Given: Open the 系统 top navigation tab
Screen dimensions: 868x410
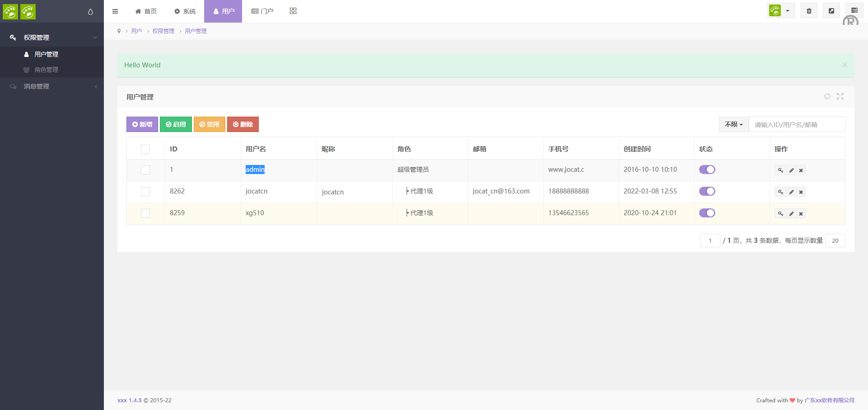Looking at the screenshot, I should click(x=185, y=11).
